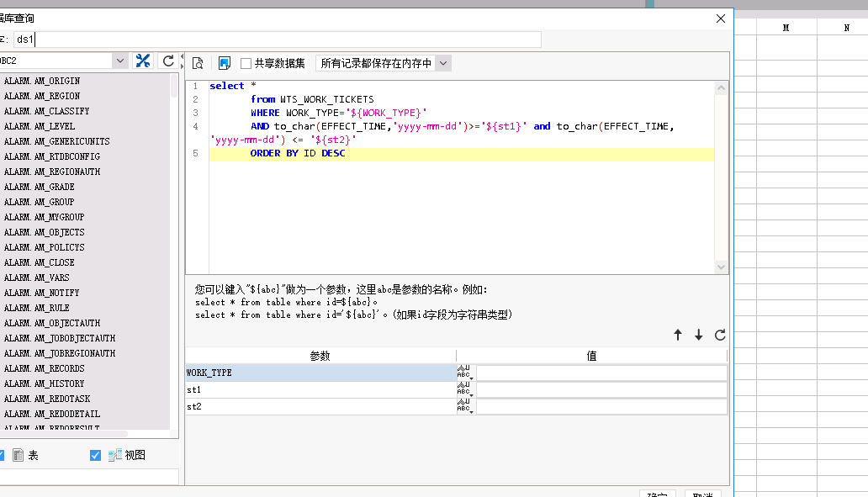
Task: Click SQL editor scroll up arrow
Action: pos(721,87)
